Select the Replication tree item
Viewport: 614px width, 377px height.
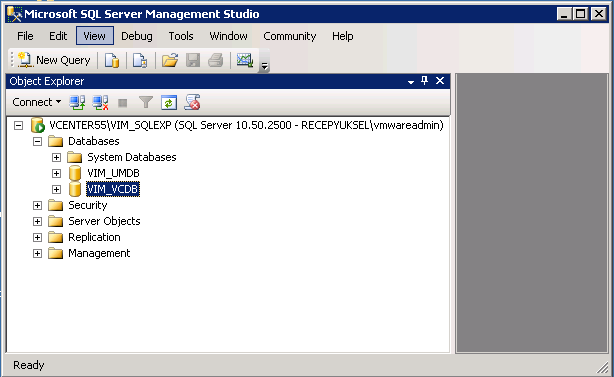tap(94, 238)
